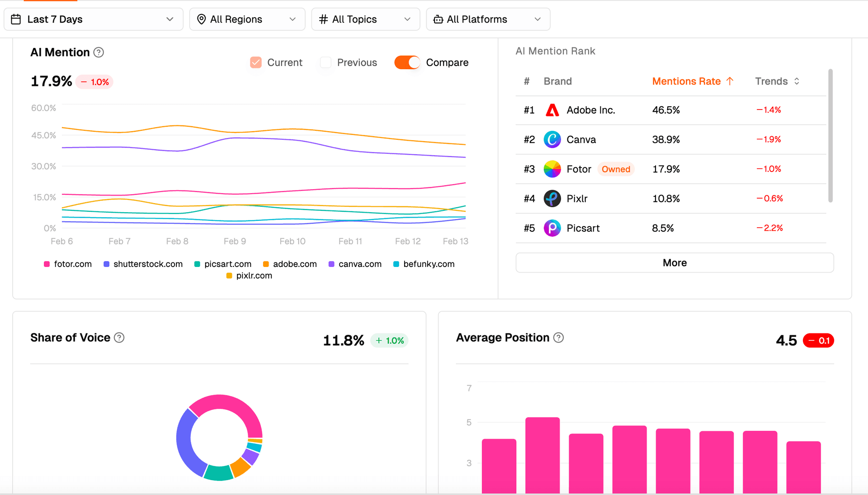Screen dimensions: 868x495
Task: Click Canva's −1.9% trend value
Action: [x=769, y=139]
